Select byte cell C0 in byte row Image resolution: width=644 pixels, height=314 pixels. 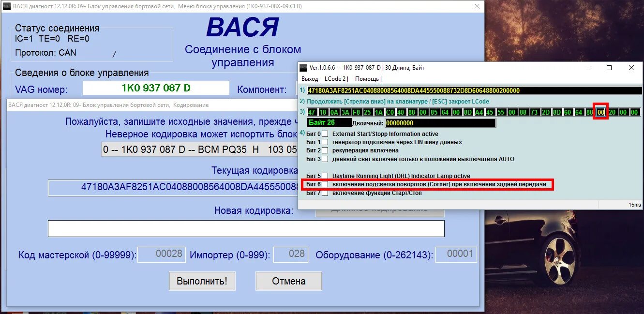coord(390,112)
